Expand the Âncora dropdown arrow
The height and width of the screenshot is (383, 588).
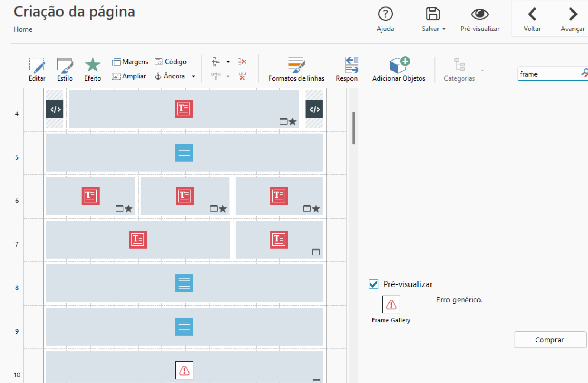tap(193, 77)
